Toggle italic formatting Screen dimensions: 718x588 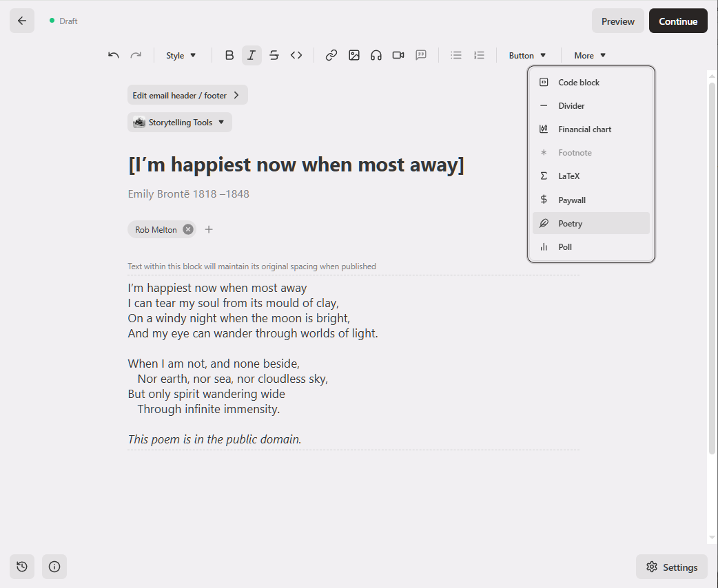(252, 55)
